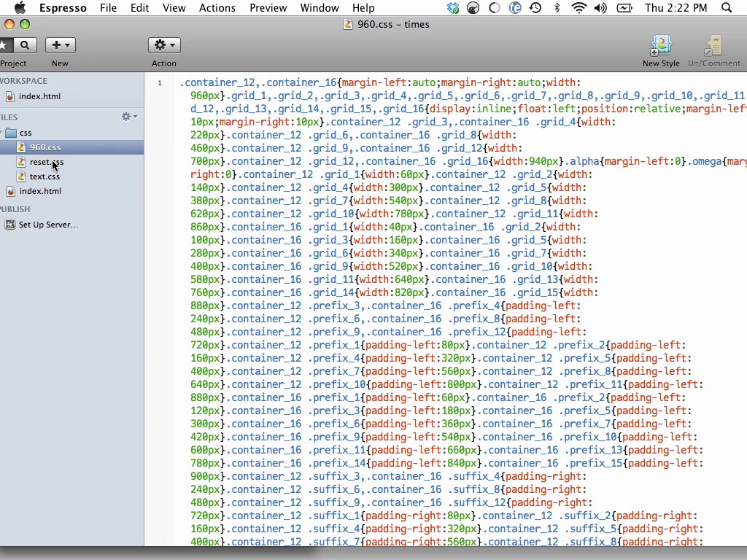Click the battery charging icon
This screenshot has height=560, width=747.
pyautogui.click(x=624, y=7)
